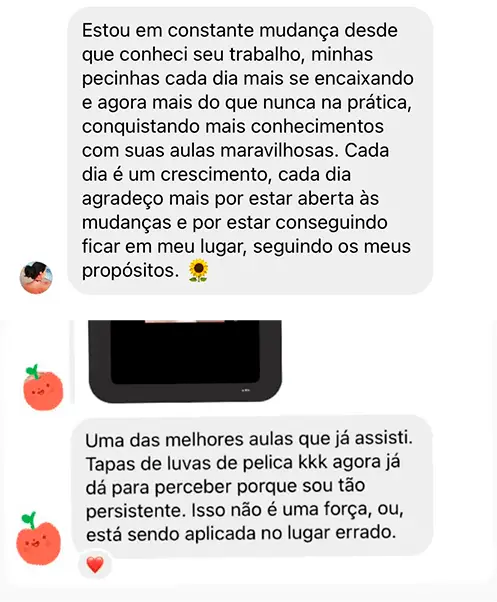The height and width of the screenshot is (602, 497).
Task: Click the line 'conquistando mais conhecimentos'
Action: pos(233,127)
